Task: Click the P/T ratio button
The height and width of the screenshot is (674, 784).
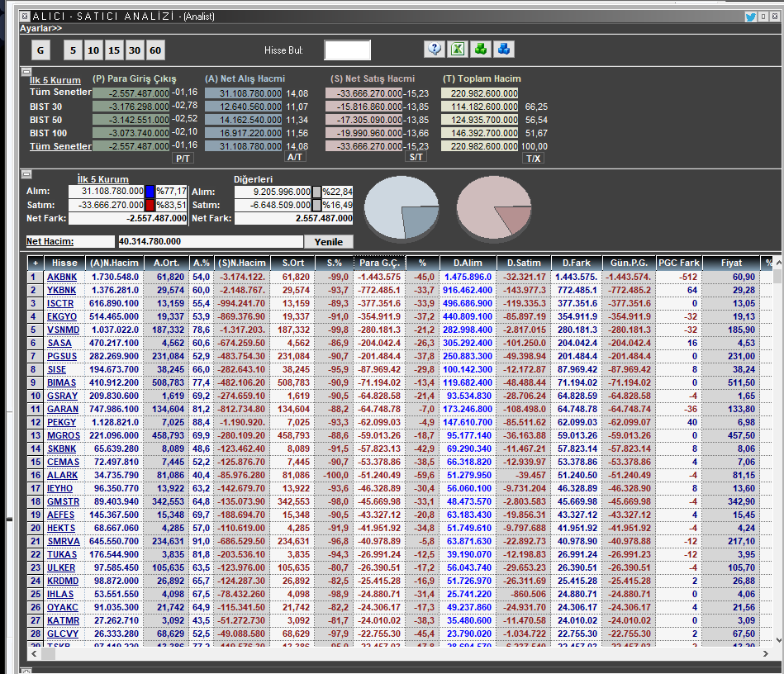Action: click(183, 159)
